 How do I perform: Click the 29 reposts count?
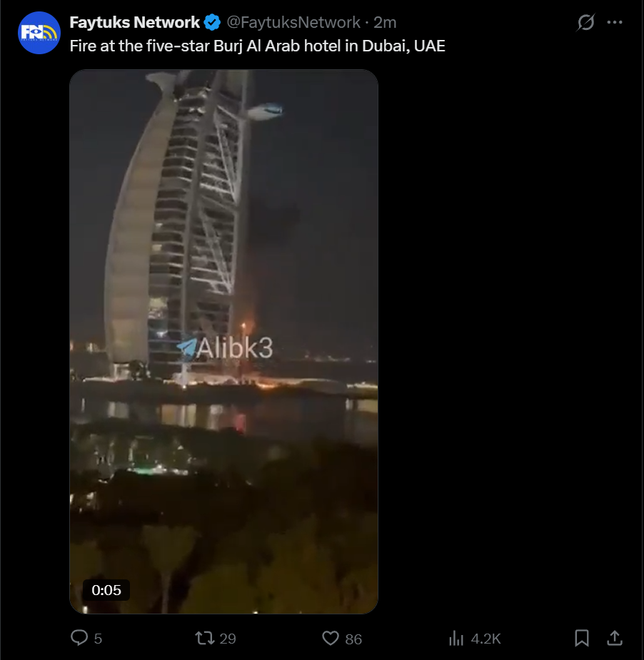coord(228,639)
